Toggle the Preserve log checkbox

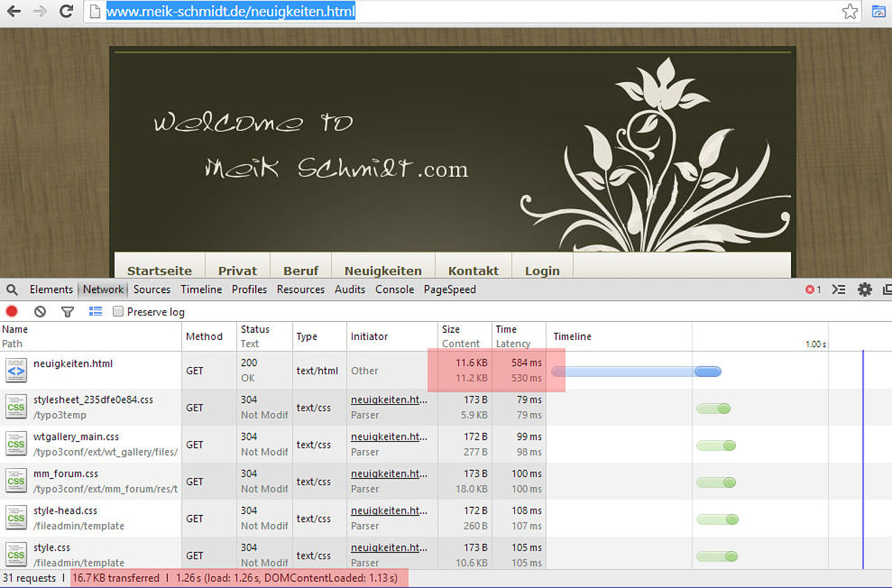tap(118, 311)
